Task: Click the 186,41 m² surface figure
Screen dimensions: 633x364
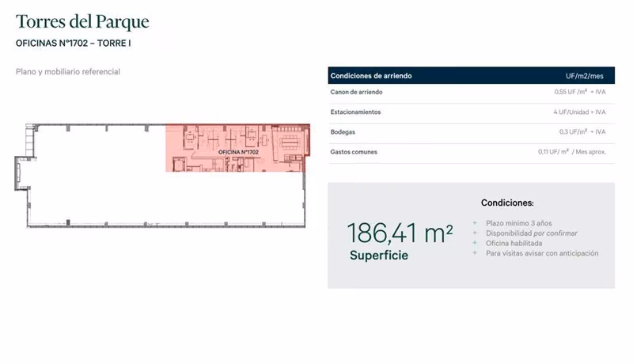Action: pos(400,233)
